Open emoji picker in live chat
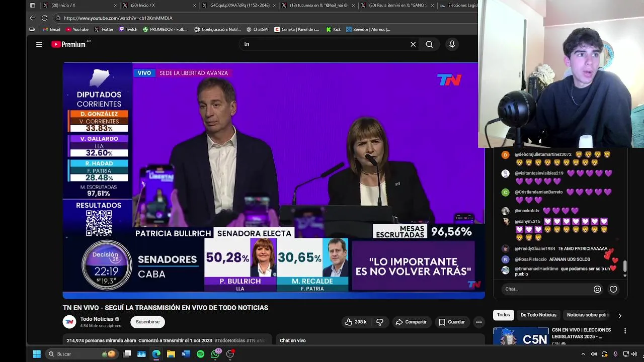This screenshot has height=362, width=644. click(x=597, y=289)
